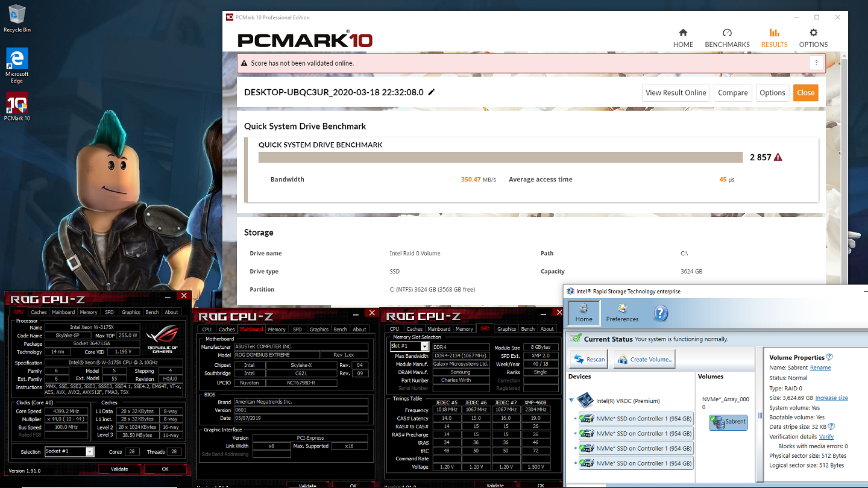This screenshot has height=488, width=868.
Task: Open Graphics tab in the CPU-Z Mainboard window
Action: click(319, 329)
